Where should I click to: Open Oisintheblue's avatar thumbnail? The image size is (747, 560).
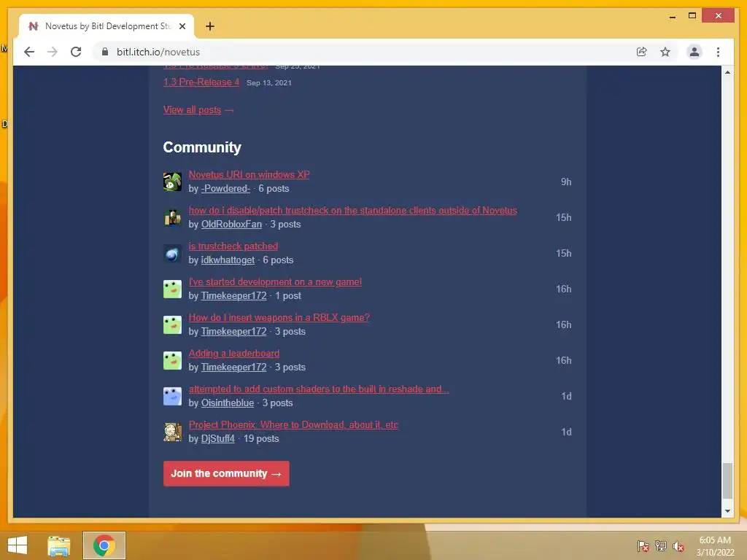(172, 396)
